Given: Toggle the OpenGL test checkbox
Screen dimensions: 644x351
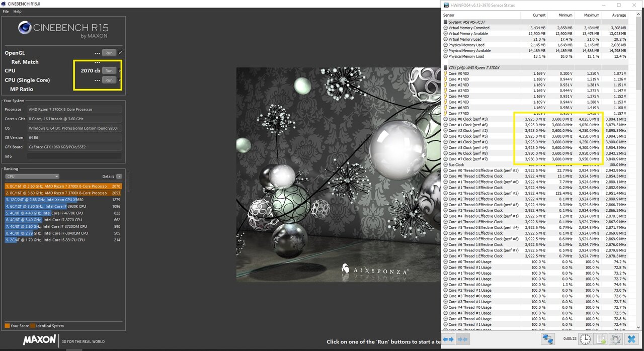Looking at the screenshot, I should [120, 52].
